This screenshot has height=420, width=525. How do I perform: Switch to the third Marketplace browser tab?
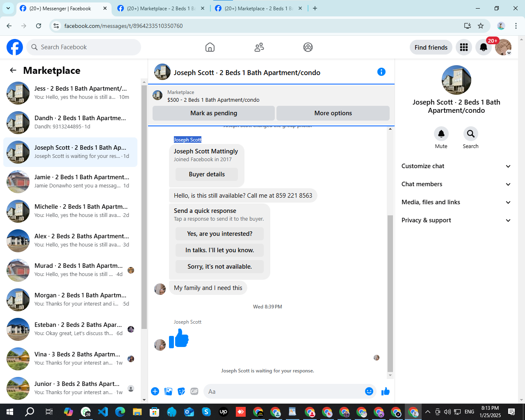258,8
